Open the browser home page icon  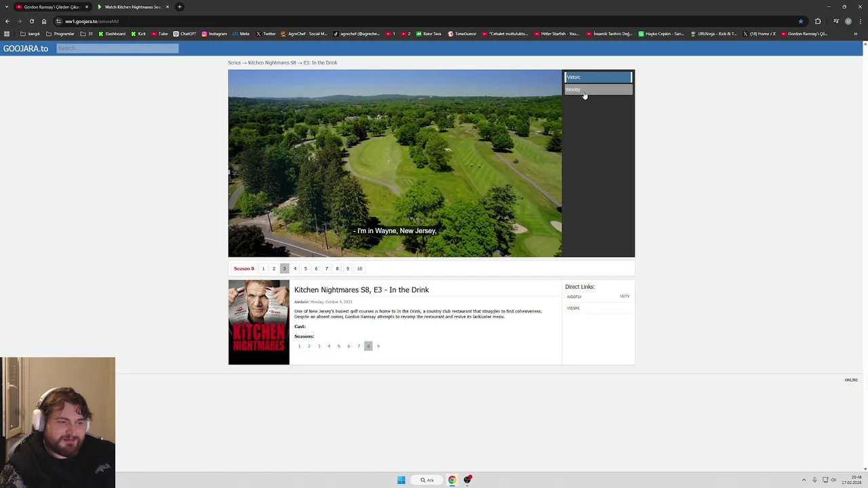(x=44, y=21)
